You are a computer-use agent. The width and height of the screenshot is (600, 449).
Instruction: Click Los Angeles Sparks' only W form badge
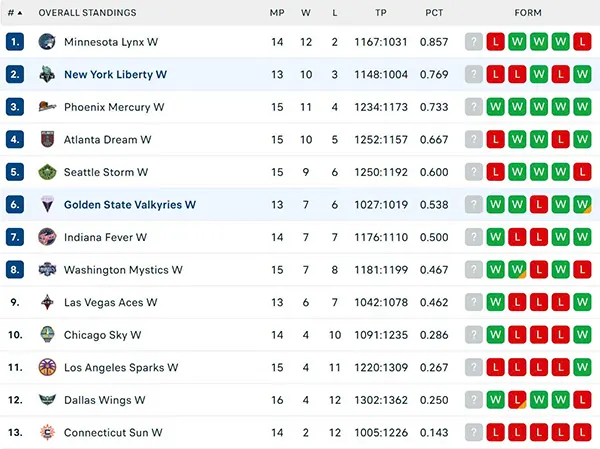click(582, 367)
